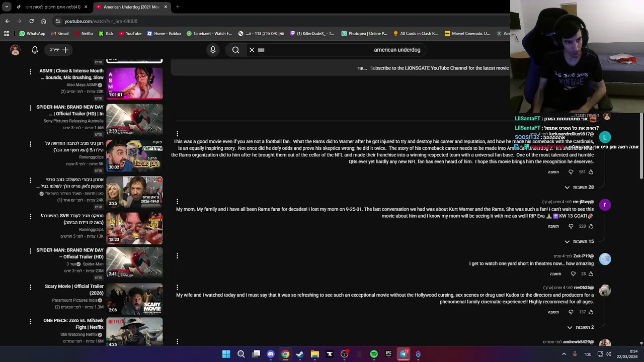Screen dimensions: 644x362
Task: Open the Photopea bookmark
Action: point(364,34)
